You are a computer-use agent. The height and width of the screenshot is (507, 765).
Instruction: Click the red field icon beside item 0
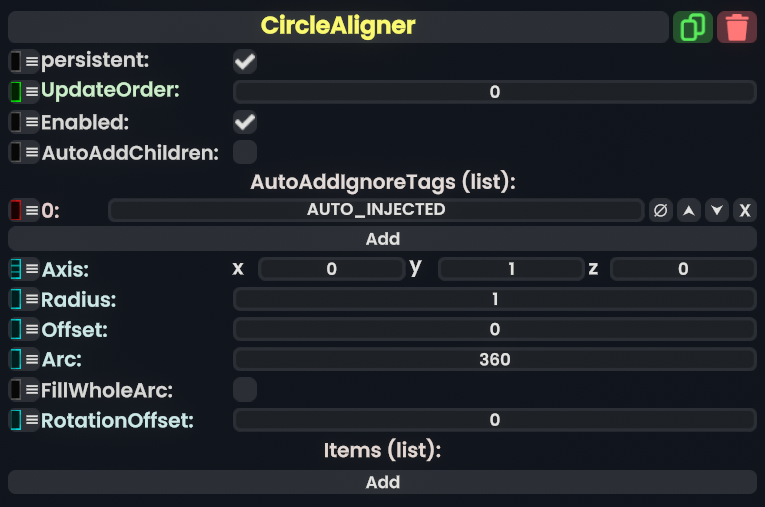16,210
